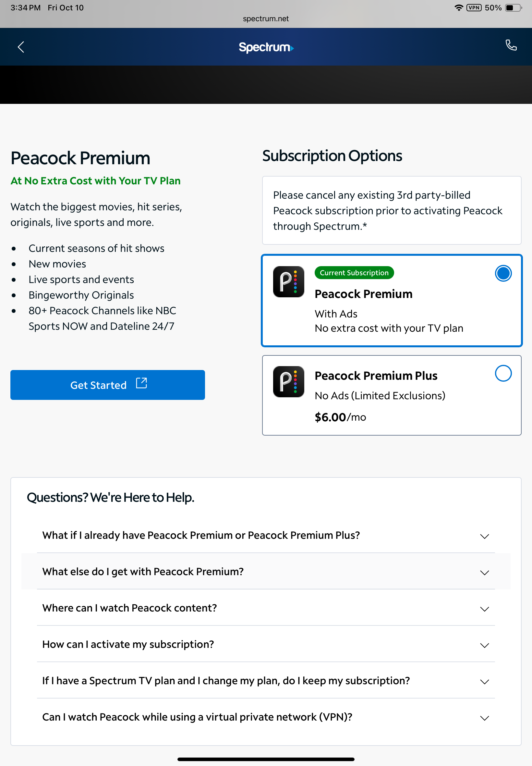Tap the spectrum.net address bar

coord(266,19)
